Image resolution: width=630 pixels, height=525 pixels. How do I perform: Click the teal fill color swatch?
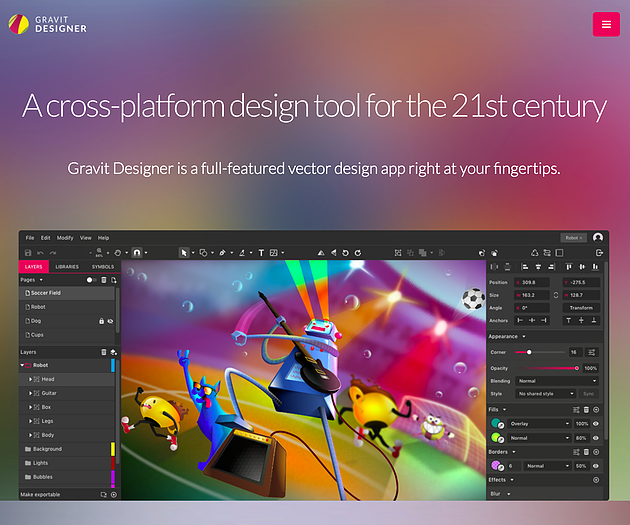pos(497,423)
